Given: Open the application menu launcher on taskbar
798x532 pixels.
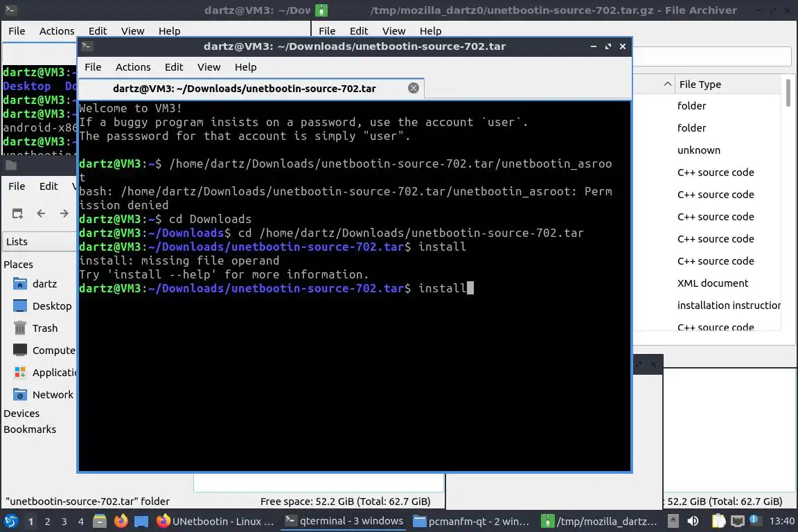Looking at the screenshot, I should pos(11,521).
